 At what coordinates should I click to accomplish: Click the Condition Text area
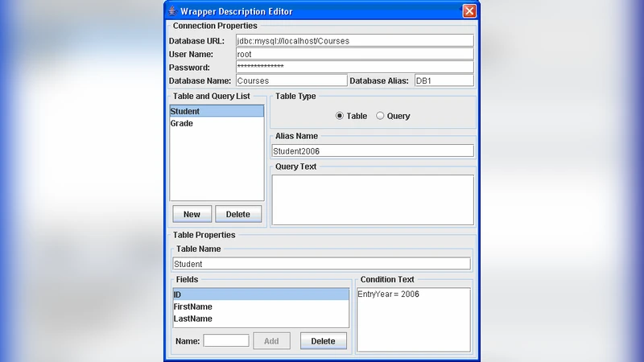(x=414, y=320)
